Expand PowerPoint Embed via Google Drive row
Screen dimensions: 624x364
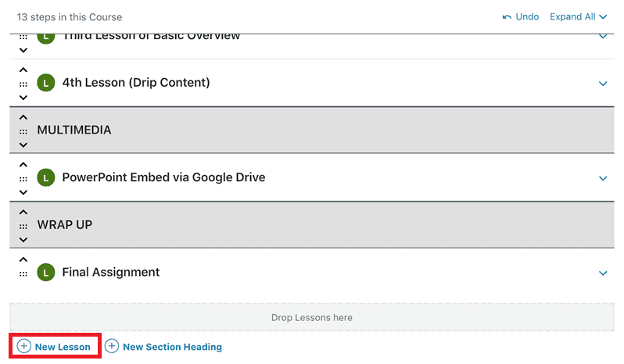603,178
